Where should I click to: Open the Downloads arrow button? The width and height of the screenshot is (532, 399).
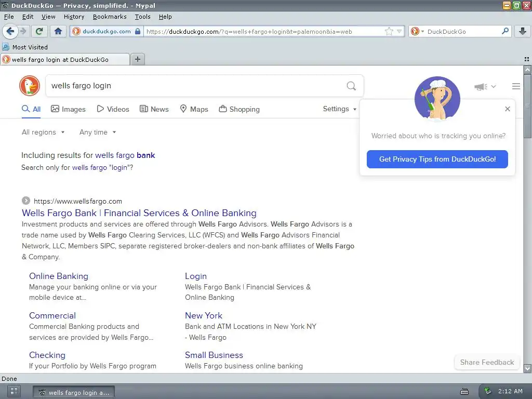(523, 31)
